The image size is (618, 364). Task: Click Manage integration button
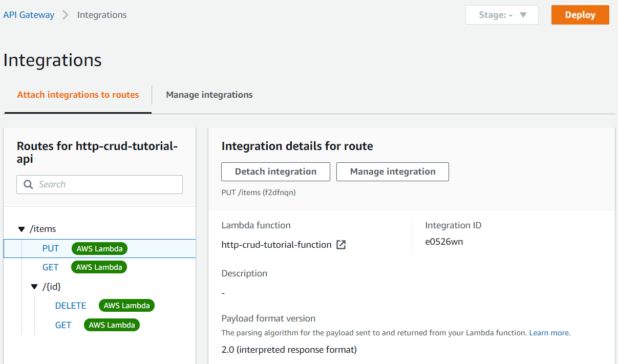click(x=393, y=172)
